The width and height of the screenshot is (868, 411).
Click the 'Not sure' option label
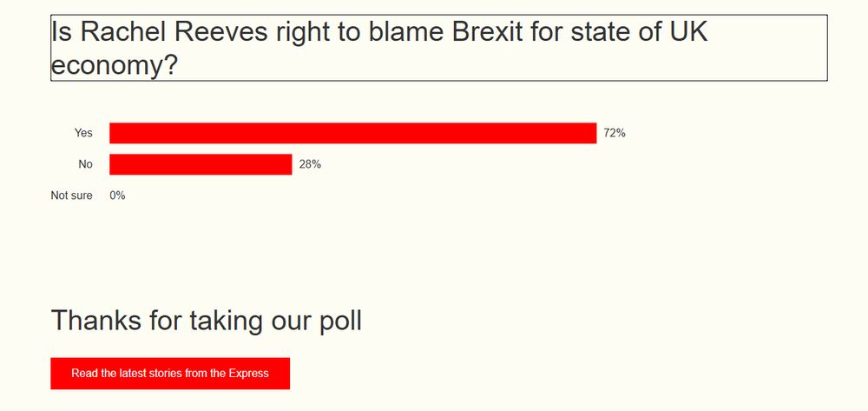click(x=71, y=196)
